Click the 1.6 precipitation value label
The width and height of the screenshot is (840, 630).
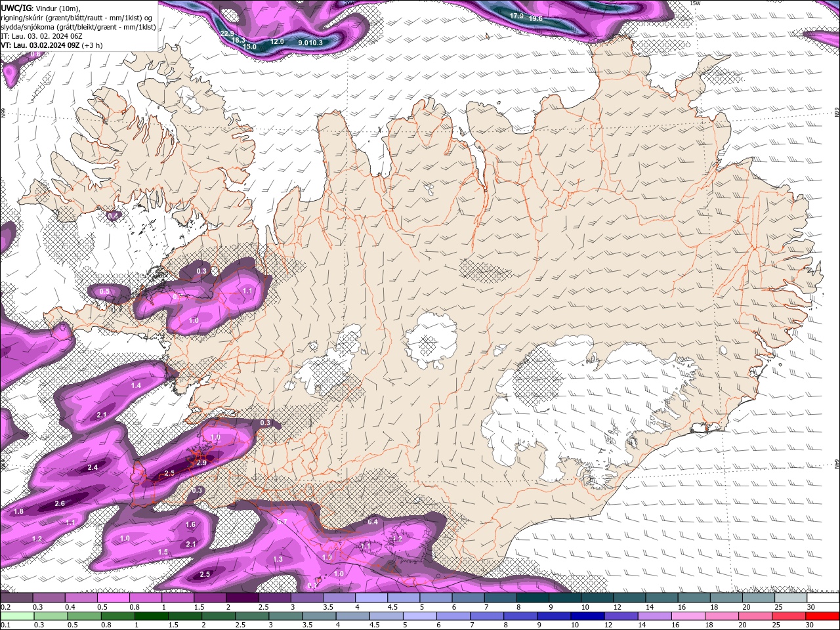[190, 525]
